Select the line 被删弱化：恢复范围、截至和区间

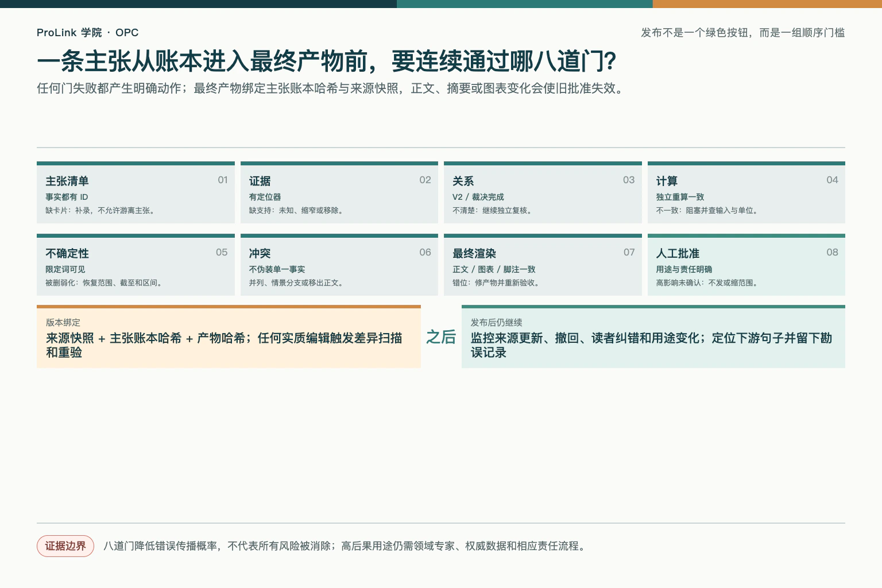coord(104,283)
